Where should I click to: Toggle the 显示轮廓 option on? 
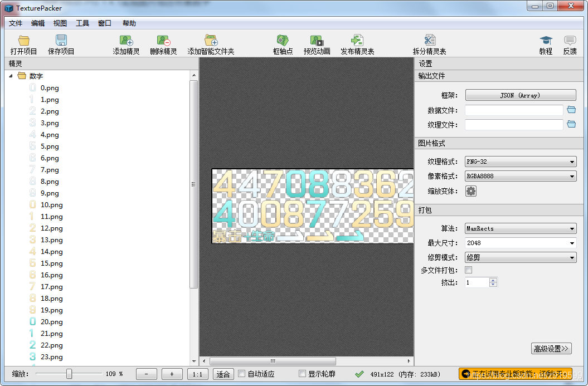point(302,374)
